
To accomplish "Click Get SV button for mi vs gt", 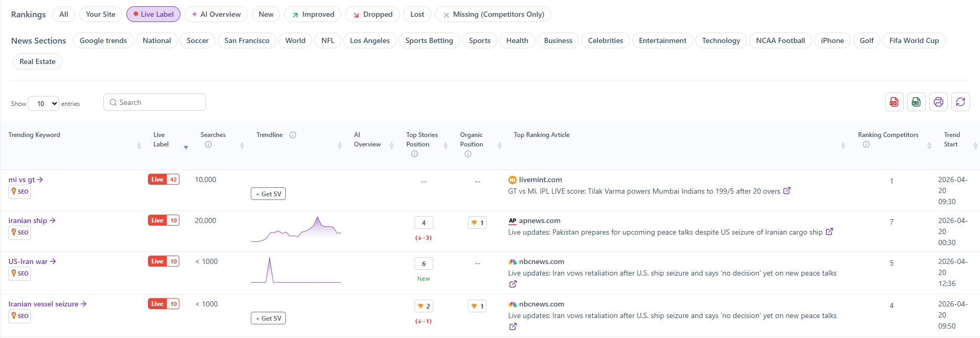I will coord(268,194).
